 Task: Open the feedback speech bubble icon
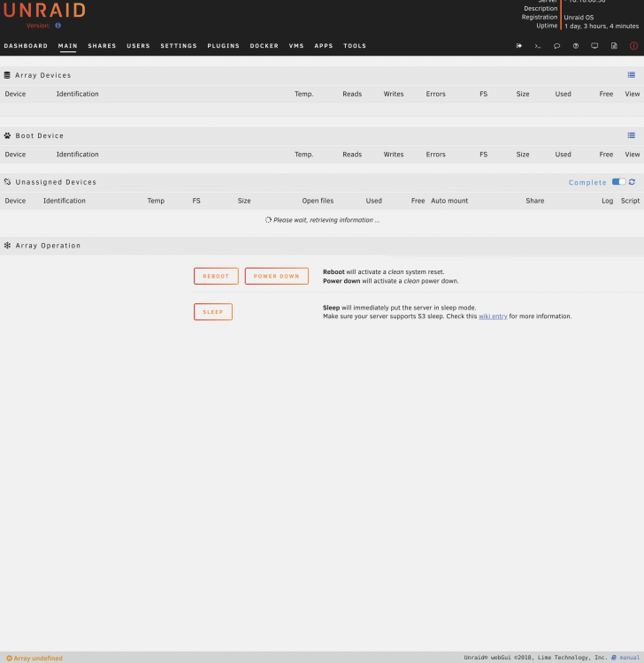coord(556,46)
